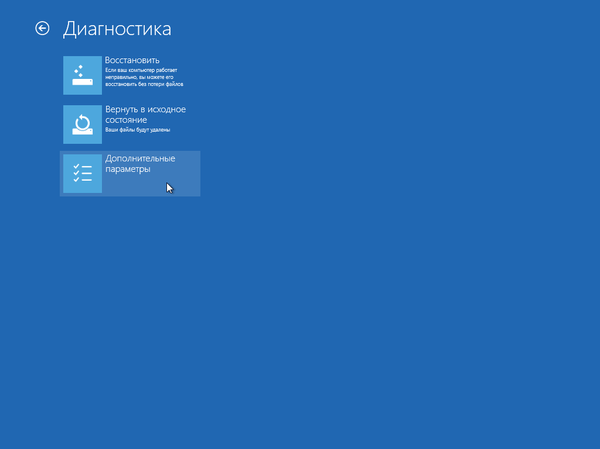Click the word 'параметры' in the third option

128,170
